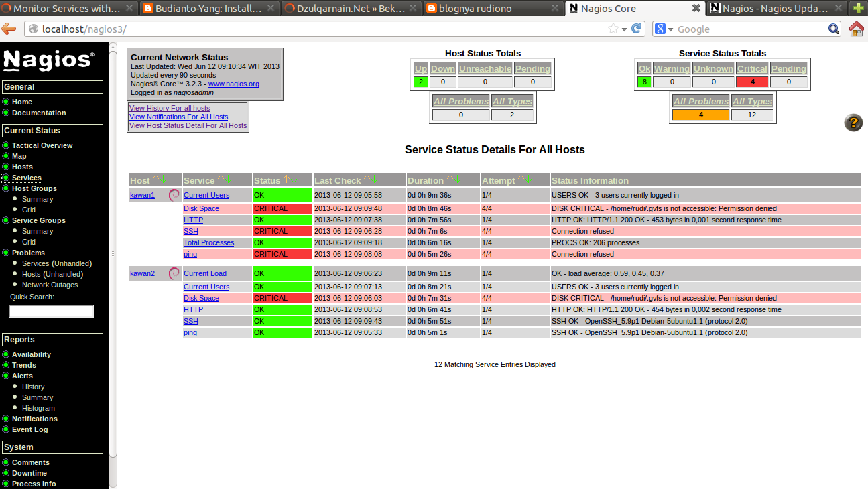This screenshot has height=489, width=868.
Task: Sort Attempt column descending using the down arrow
Action: point(528,180)
